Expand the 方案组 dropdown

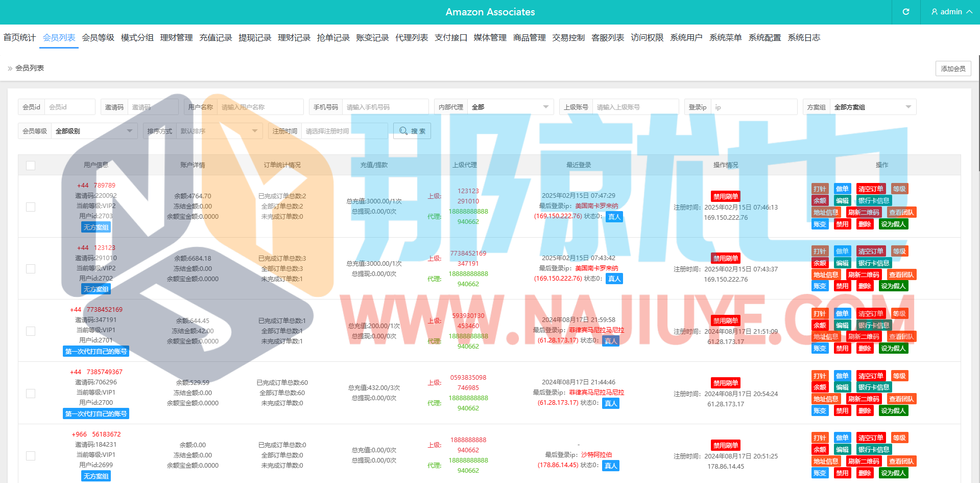click(872, 107)
